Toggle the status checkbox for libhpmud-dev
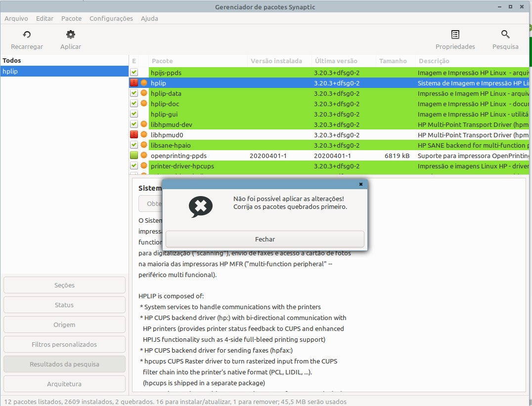The height and width of the screenshot is (406, 532). pos(134,124)
